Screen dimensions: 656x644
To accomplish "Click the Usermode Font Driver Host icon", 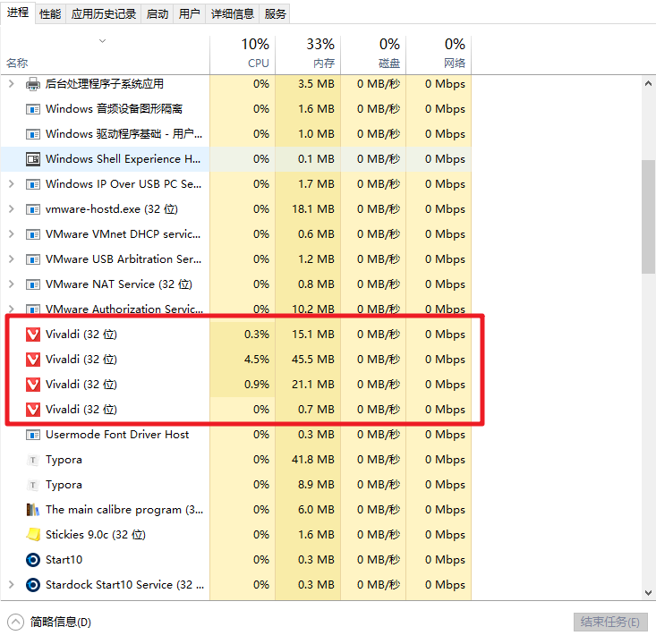I will (33, 435).
